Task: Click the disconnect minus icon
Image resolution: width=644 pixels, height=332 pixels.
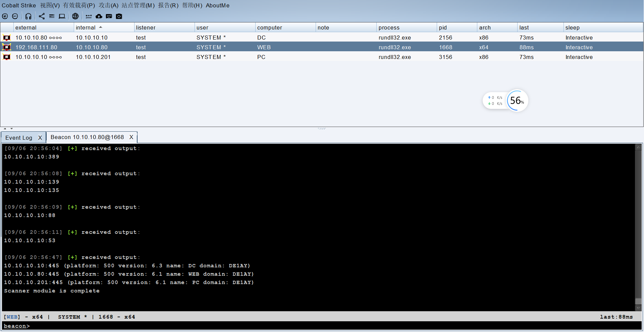Action: point(15,16)
